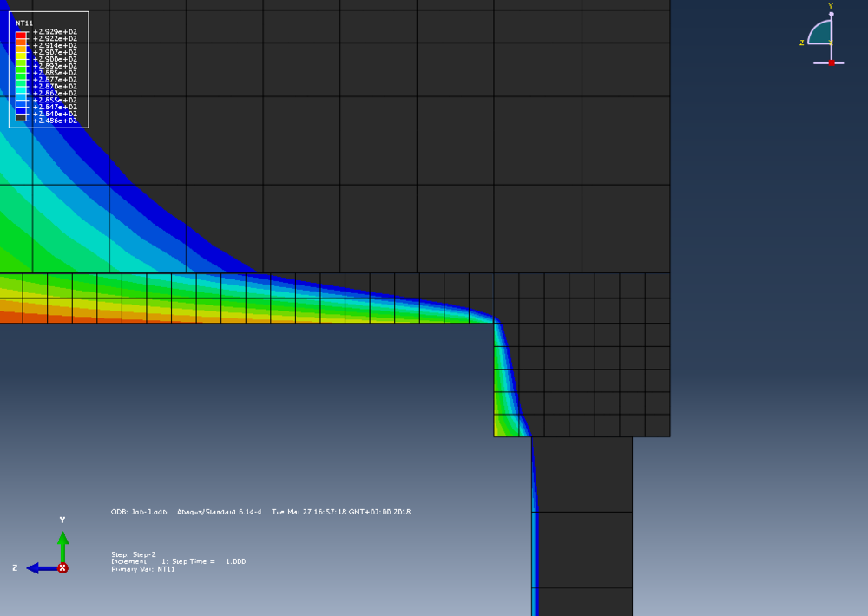Click the red legend color swatch

(21, 34)
